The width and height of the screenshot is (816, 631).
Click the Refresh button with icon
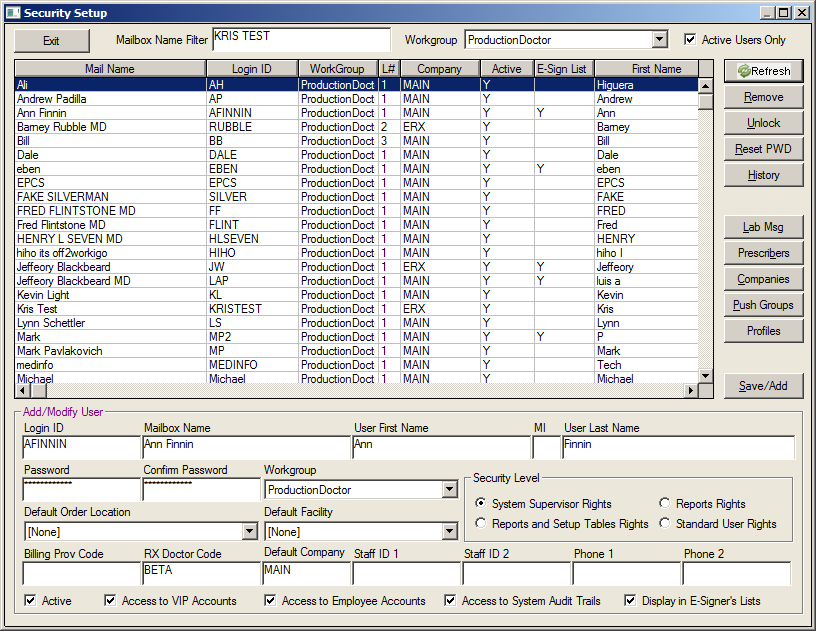pyautogui.click(x=763, y=71)
